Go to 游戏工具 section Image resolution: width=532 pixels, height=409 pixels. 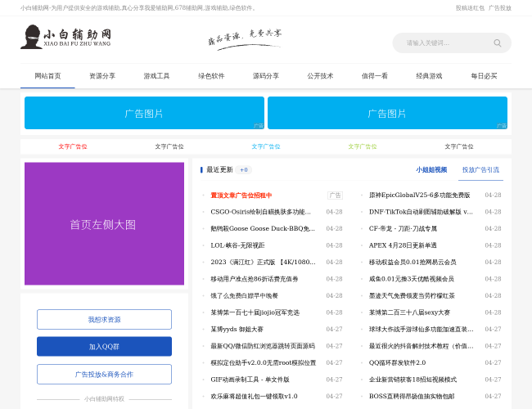click(156, 76)
